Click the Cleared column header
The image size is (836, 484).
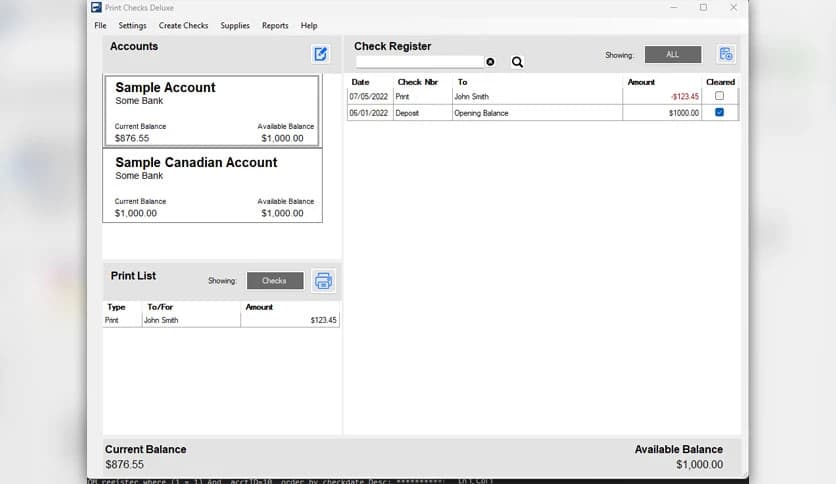pos(720,82)
